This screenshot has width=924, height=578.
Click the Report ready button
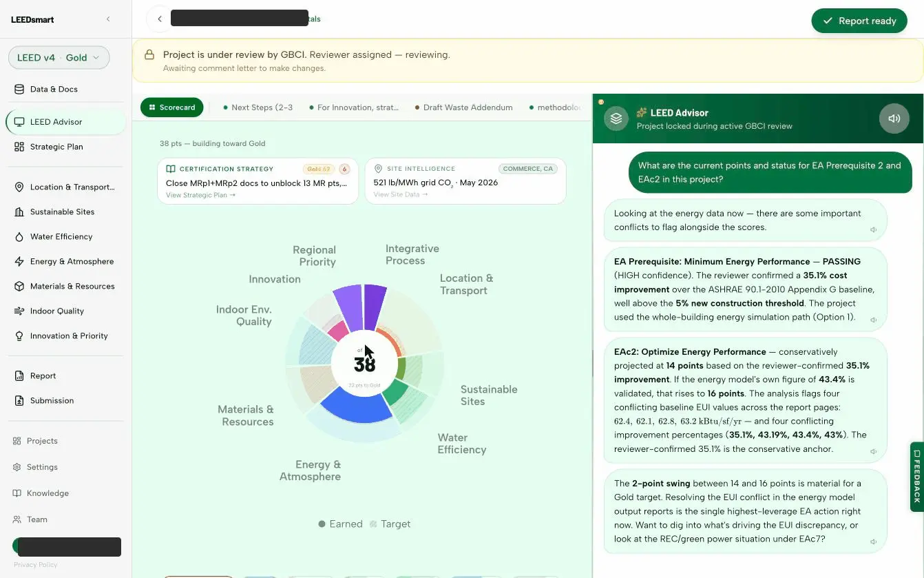[x=859, y=21]
